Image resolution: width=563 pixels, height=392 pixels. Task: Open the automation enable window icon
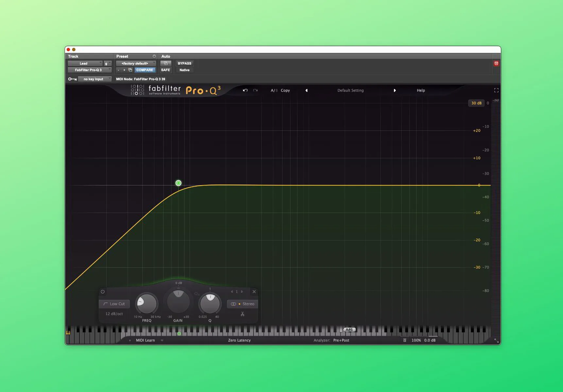pos(166,63)
